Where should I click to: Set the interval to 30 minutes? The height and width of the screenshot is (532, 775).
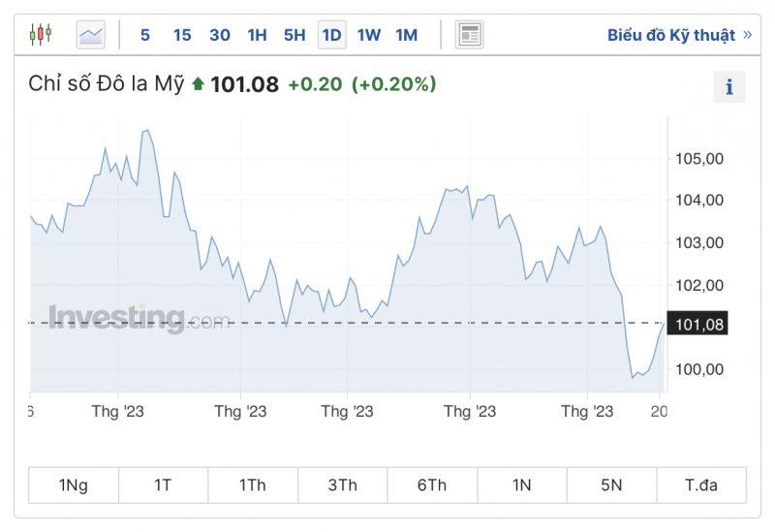point(220,36)
